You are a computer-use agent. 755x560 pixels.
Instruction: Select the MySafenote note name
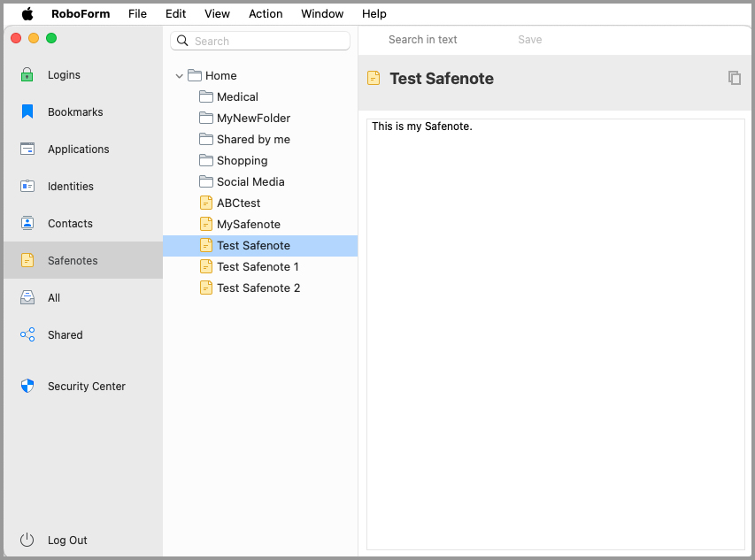coord(249,224)
